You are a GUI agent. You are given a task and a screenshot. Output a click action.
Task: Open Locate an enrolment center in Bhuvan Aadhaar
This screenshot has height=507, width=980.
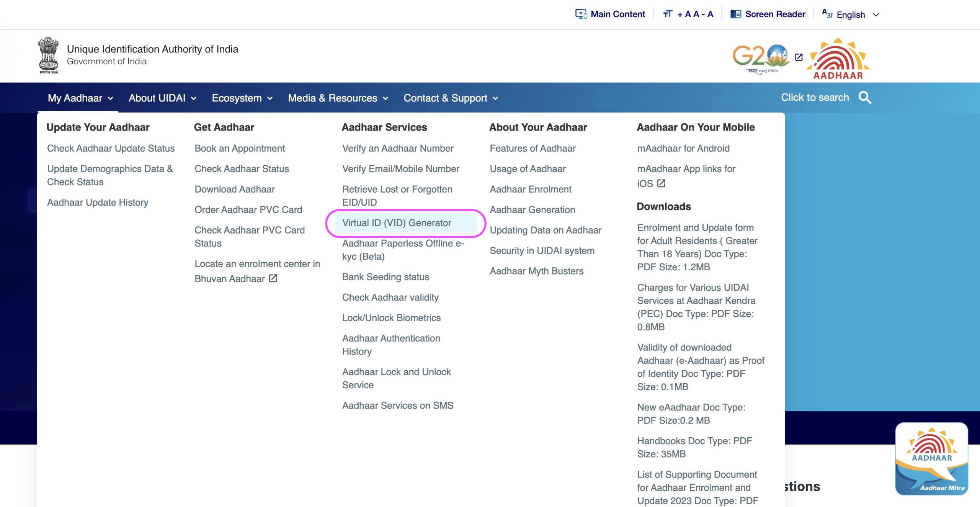click(x=257, y=271)
